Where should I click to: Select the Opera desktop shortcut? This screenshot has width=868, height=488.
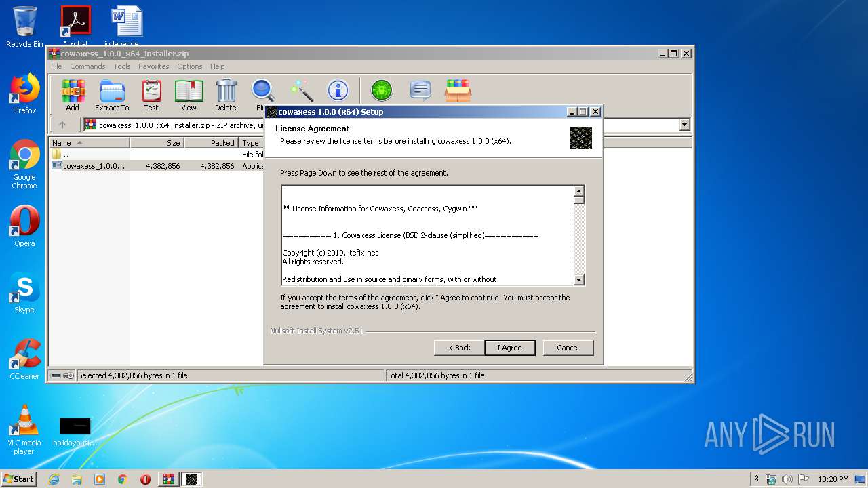[24, 226]
